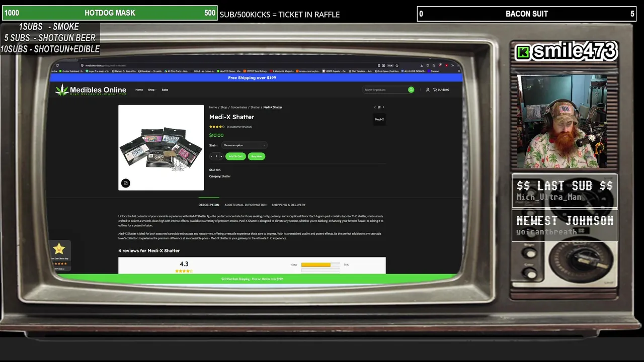The height and width of the screenshot is (362, 644).
Task: Click the Add To Cart button
Action: (235, 156)
